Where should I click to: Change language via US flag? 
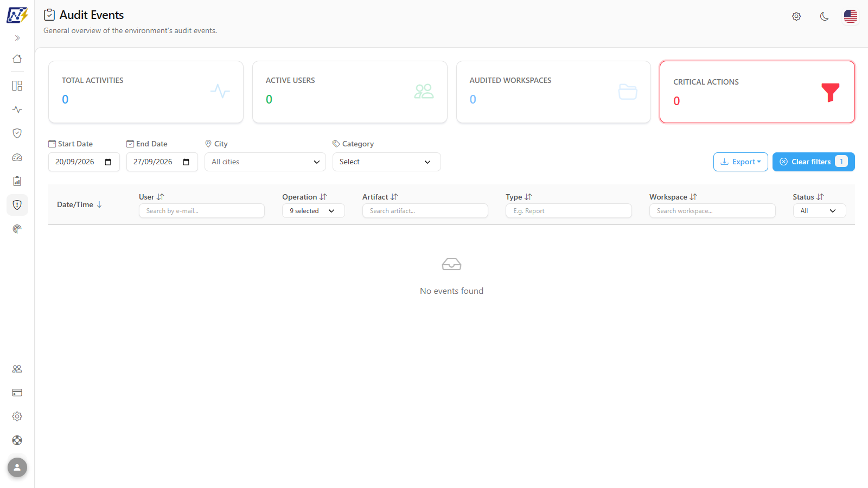pyautogui.click(x=851, y=16)
